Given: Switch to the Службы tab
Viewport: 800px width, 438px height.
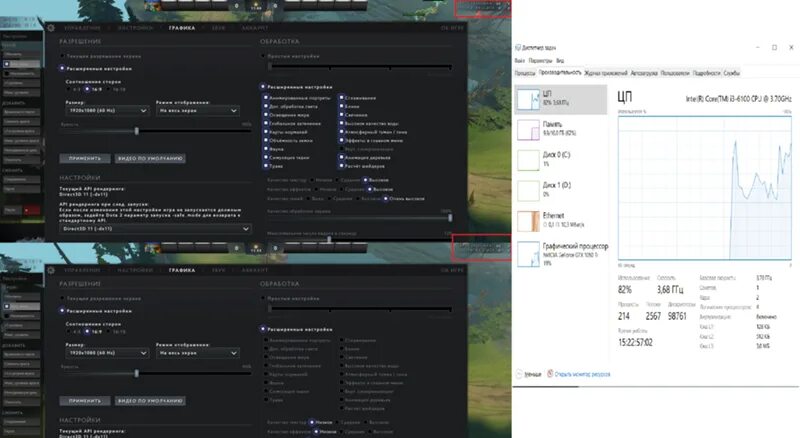Looking at the screenshot, I should [731, 73].
